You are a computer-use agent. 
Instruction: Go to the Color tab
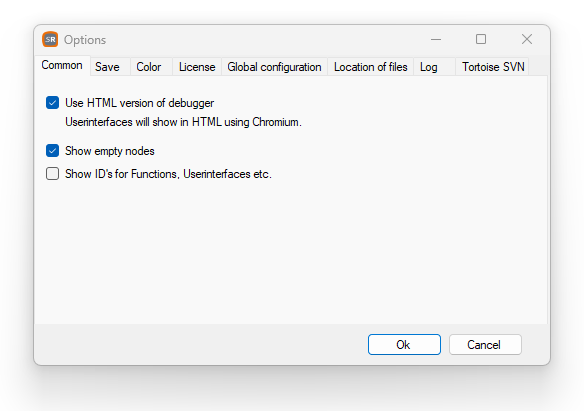coord(149,67)
